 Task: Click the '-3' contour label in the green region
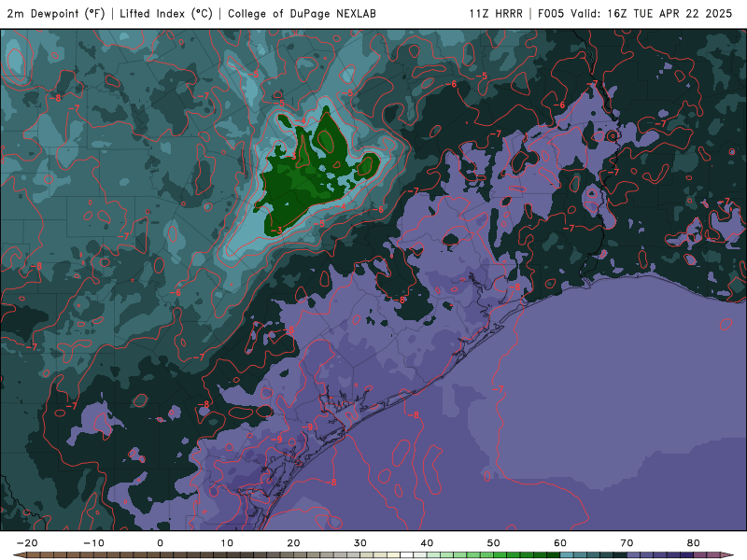[x=276, y=231]
